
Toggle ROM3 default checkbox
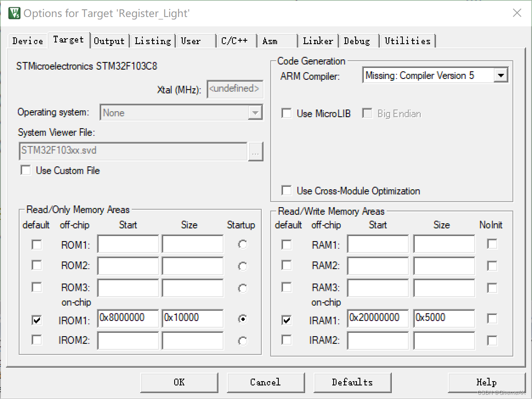37,287
